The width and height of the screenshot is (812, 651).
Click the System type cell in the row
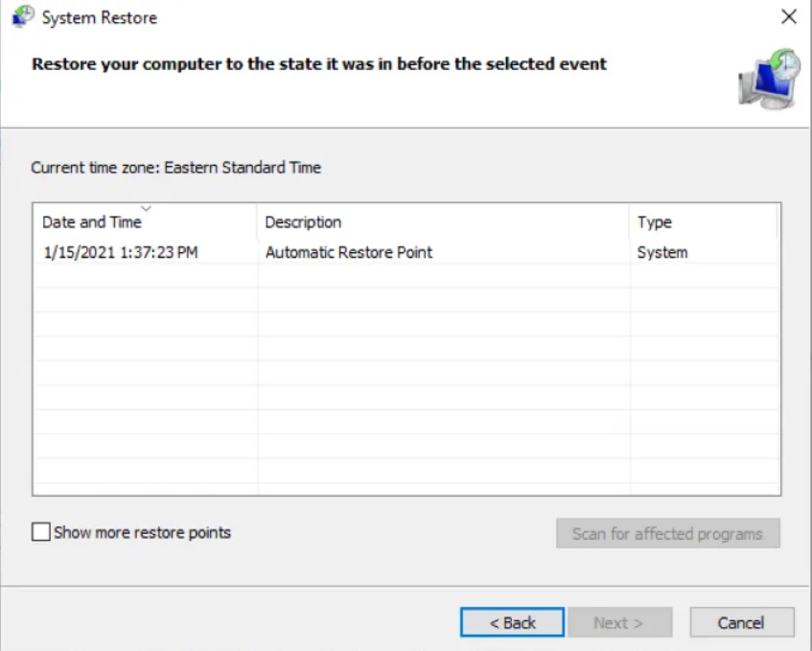(662, 253)
